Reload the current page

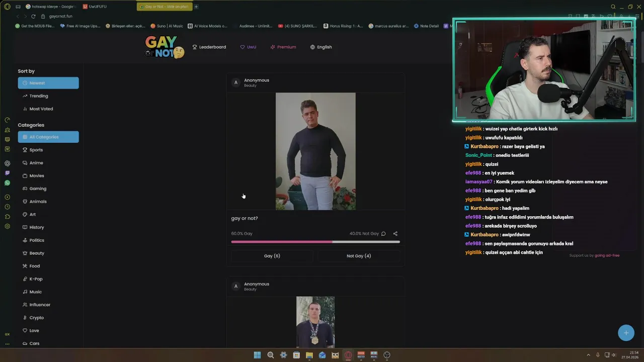(x=33, y=16)
